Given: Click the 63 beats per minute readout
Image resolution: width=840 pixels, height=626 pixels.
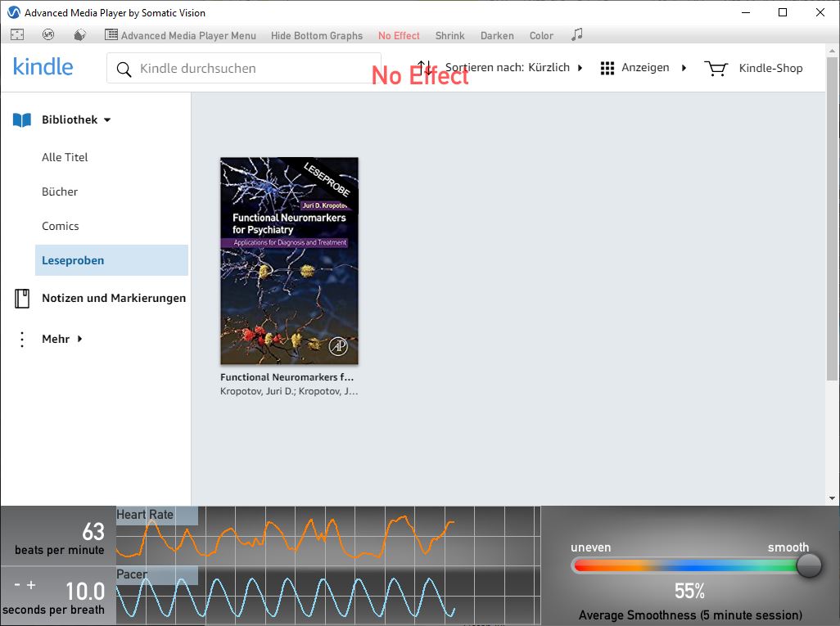Looking at the screenshot, I should pos(93,531).
